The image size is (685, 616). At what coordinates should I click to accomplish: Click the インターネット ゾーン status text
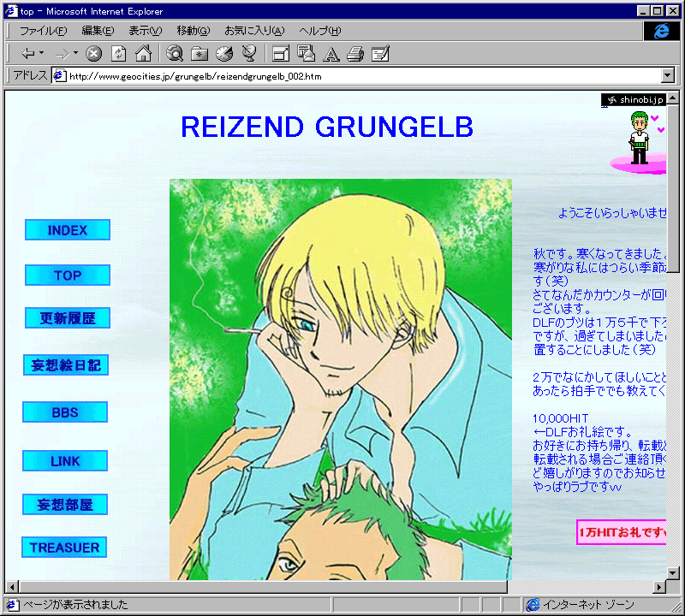[x=588, y=605]
